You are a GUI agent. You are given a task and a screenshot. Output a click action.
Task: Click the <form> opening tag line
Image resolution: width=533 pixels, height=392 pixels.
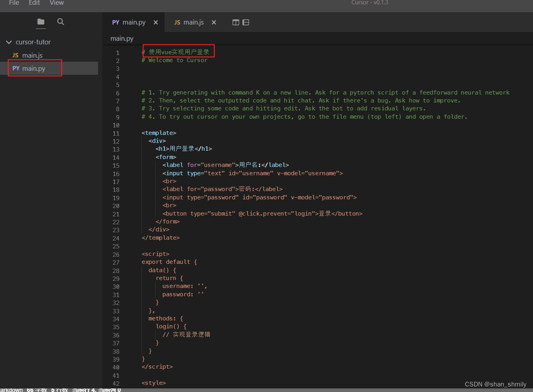click(166, 157)
